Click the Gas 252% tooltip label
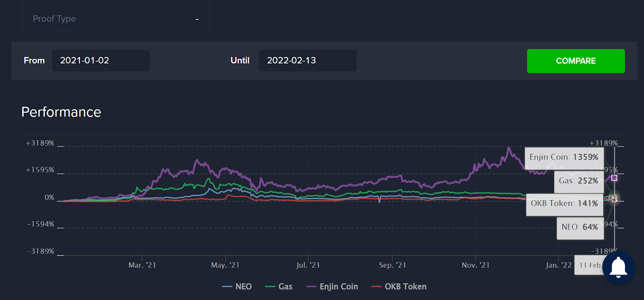 pyautogui.click(x=579, y=181)
